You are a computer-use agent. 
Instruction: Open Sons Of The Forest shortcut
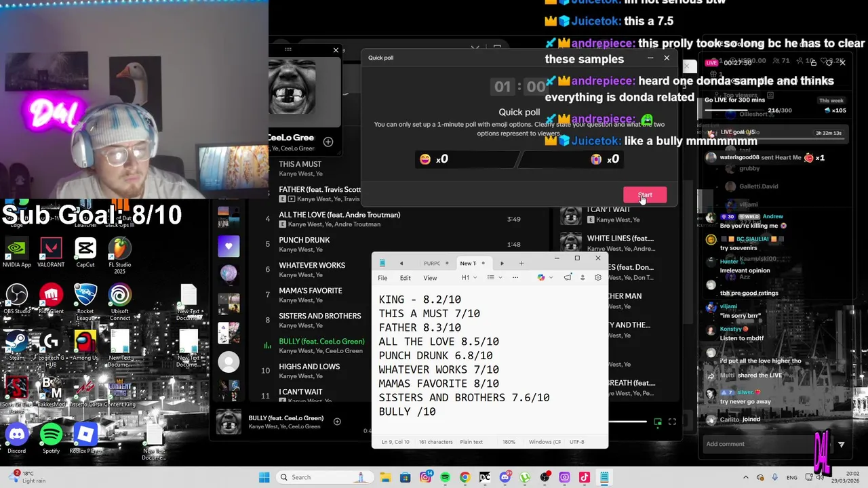(16, 394)
